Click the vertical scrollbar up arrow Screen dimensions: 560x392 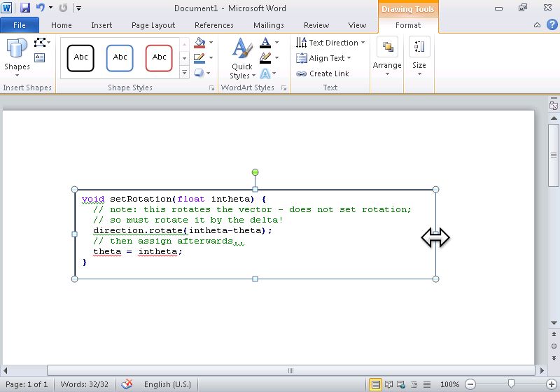(x=554, y=118)
